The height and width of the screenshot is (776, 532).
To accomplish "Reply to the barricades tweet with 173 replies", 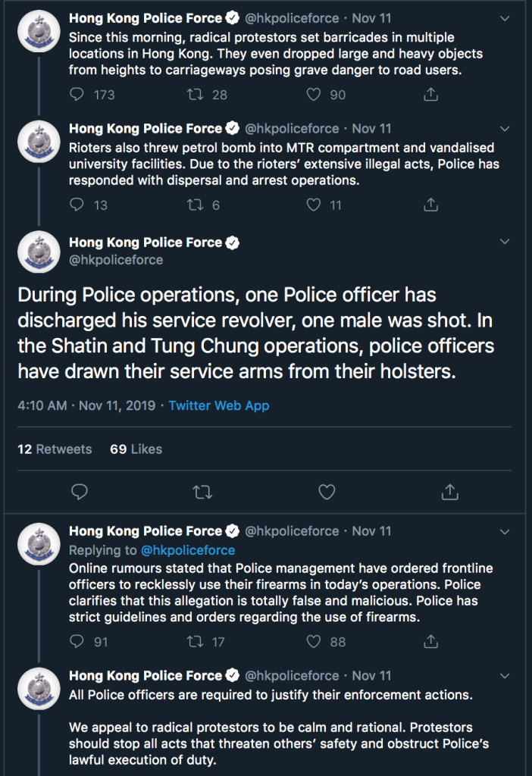I will 77,94.
